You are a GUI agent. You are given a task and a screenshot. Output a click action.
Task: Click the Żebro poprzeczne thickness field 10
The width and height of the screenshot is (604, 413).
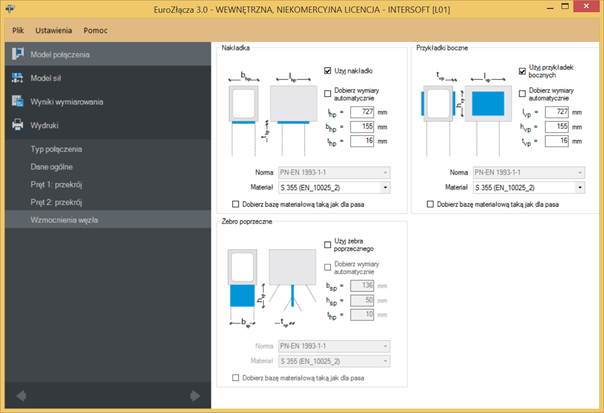(362, 314)
